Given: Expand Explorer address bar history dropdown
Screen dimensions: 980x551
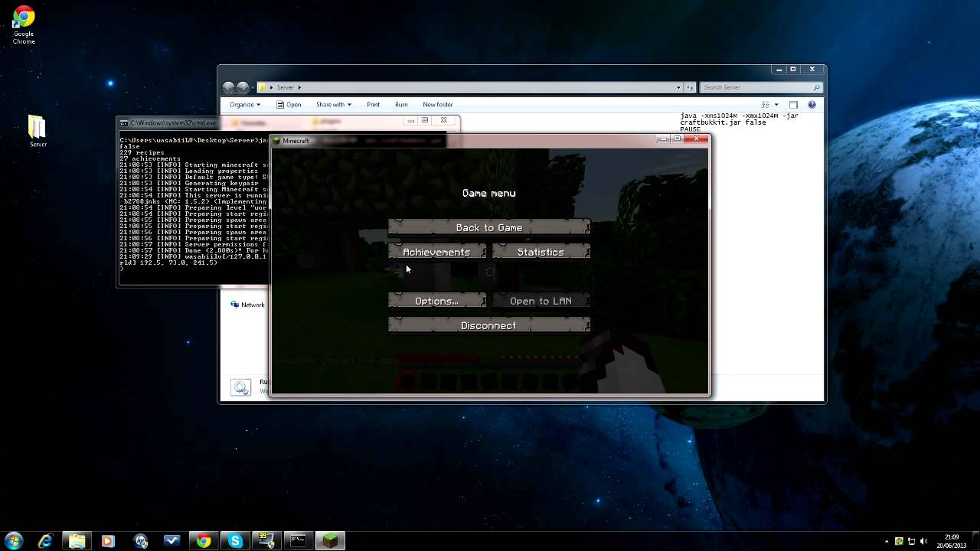Looking at the screenshot, I should click(678, 87).
